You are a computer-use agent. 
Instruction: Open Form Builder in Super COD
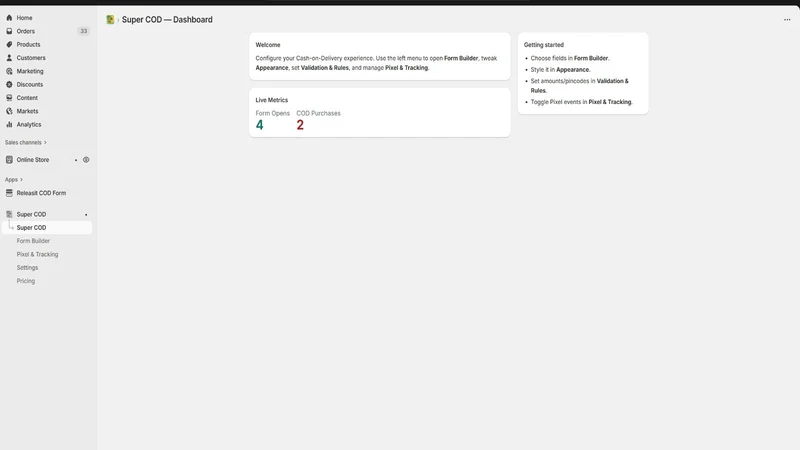click(x=33, y=241)
